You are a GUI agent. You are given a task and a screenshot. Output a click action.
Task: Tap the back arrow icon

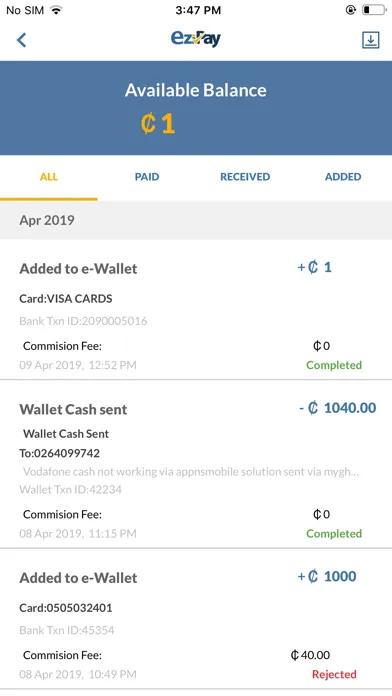point(21,40)
